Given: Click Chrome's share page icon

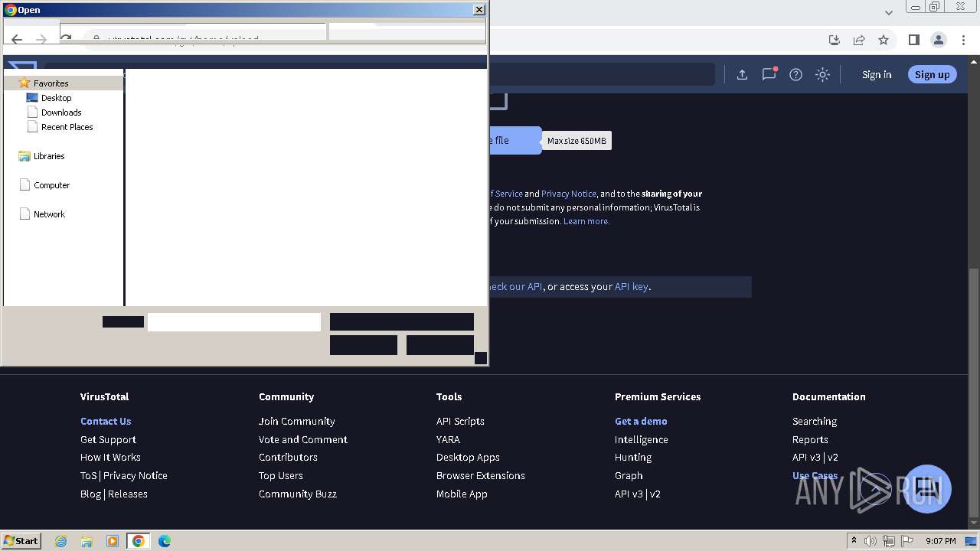Looking at the screenshot, I should coord(859,40).
